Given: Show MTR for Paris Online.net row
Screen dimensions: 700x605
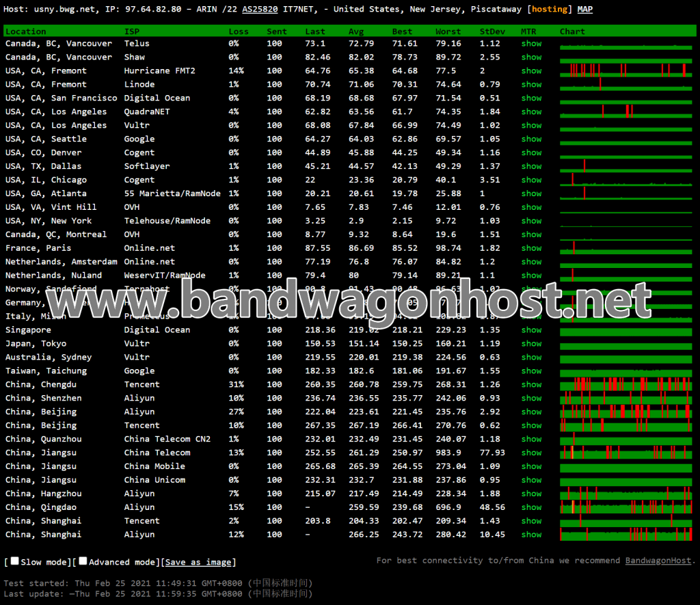Looking at the screenshot, I should [531, 247].
